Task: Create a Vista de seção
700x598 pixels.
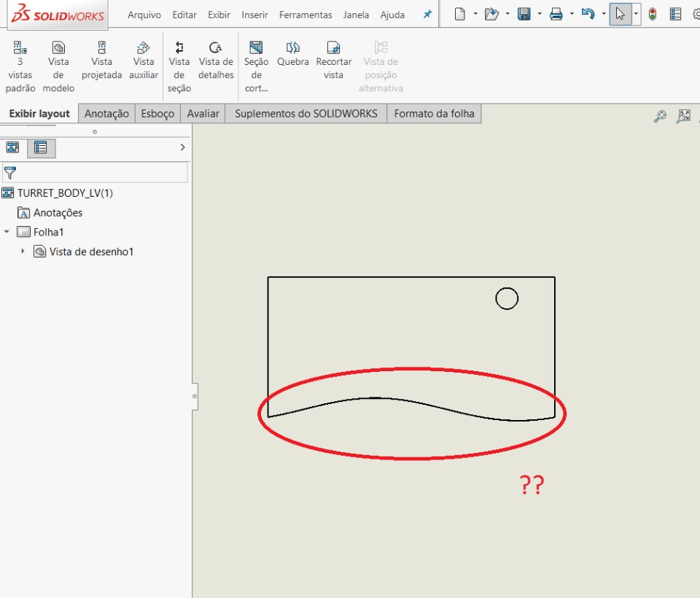Action: [179, 66]
